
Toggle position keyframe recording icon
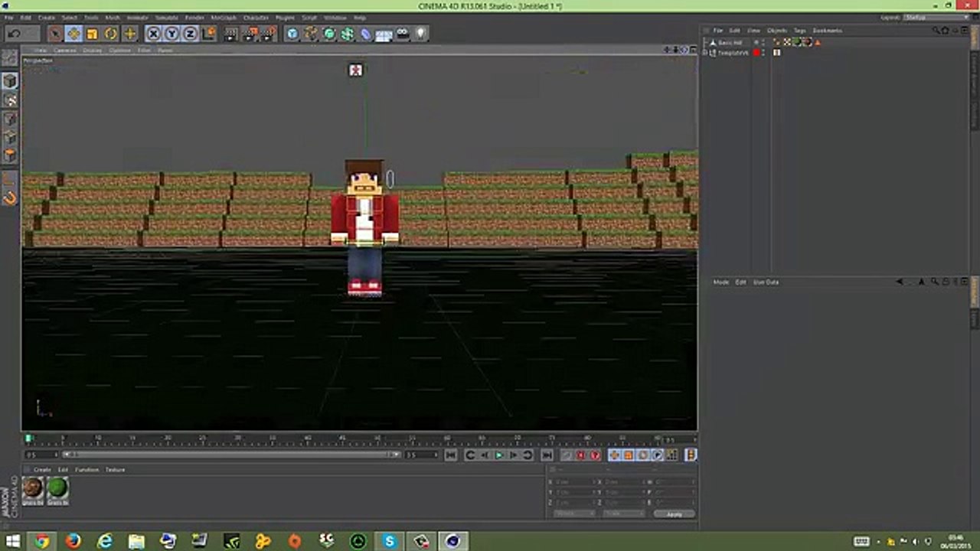pyautogui.click(x=615, y=455)
